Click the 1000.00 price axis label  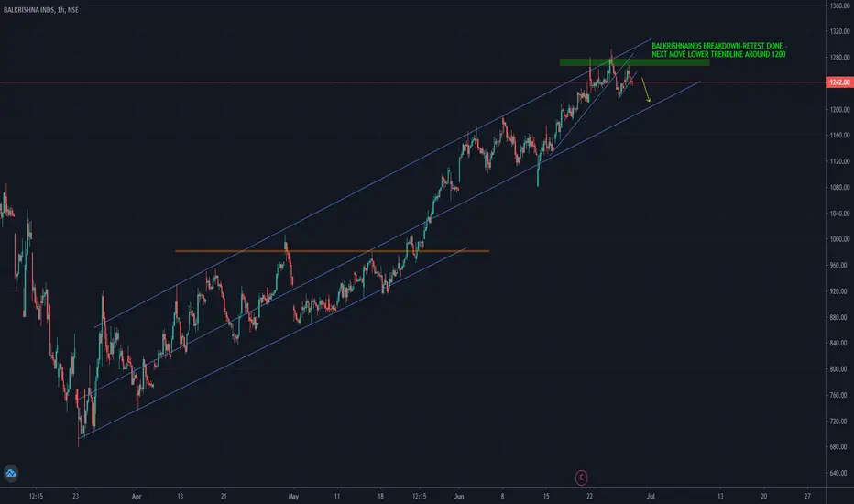840,239
